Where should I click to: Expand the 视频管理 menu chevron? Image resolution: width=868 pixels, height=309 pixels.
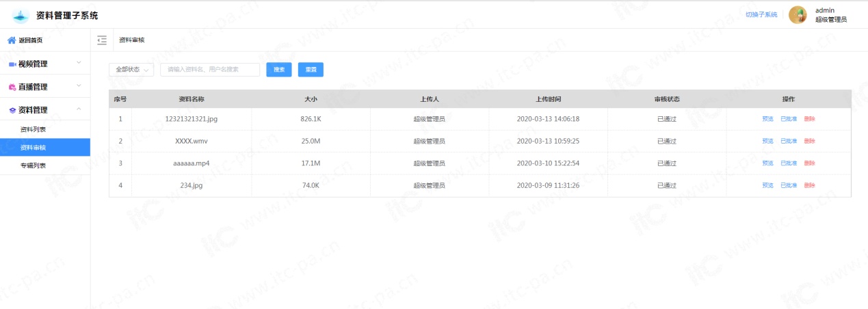click(x=79, y=64)
